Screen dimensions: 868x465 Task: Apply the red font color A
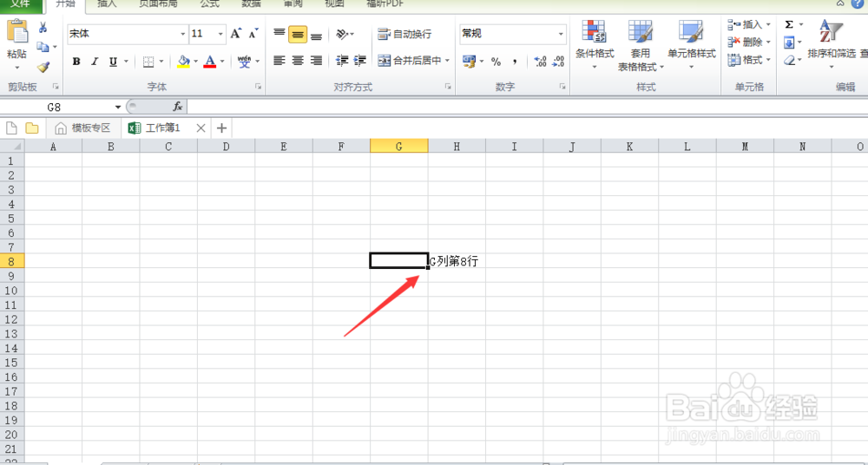[x=210, y=62]
